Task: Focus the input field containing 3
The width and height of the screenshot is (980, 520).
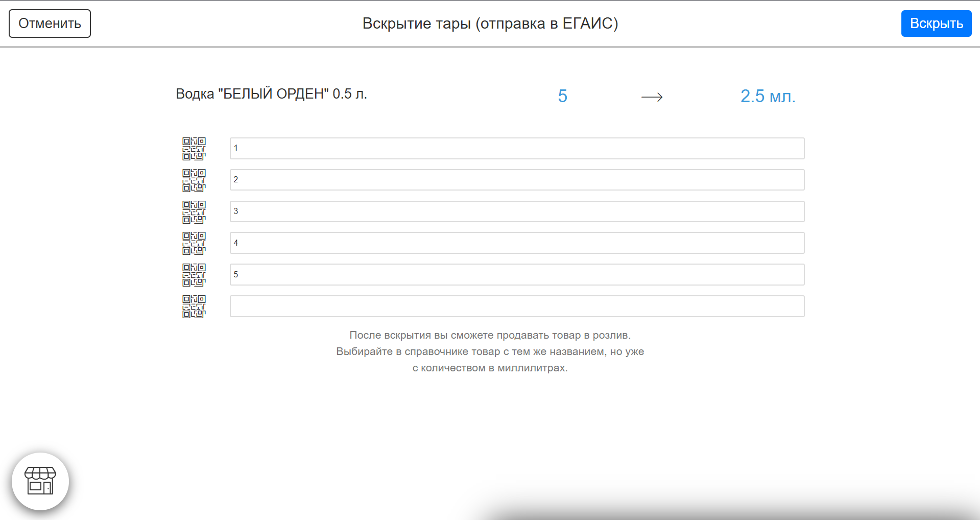Action: (x=517, y=211)
